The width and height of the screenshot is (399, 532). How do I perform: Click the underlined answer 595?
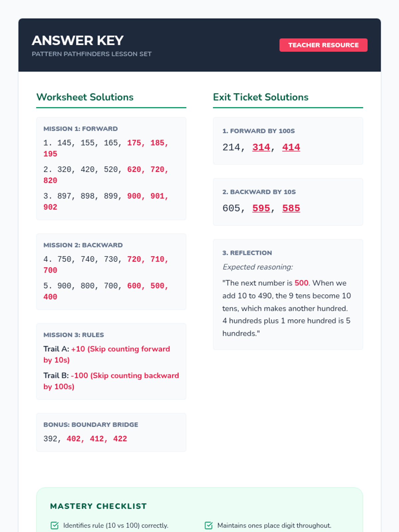(x=261, y=208)
